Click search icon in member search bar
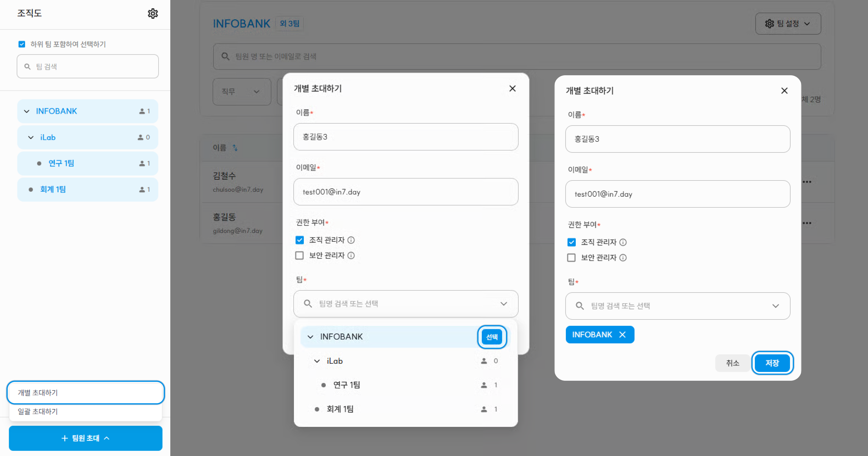This screenshot has width=868, height=456. (x=226, y=56)
